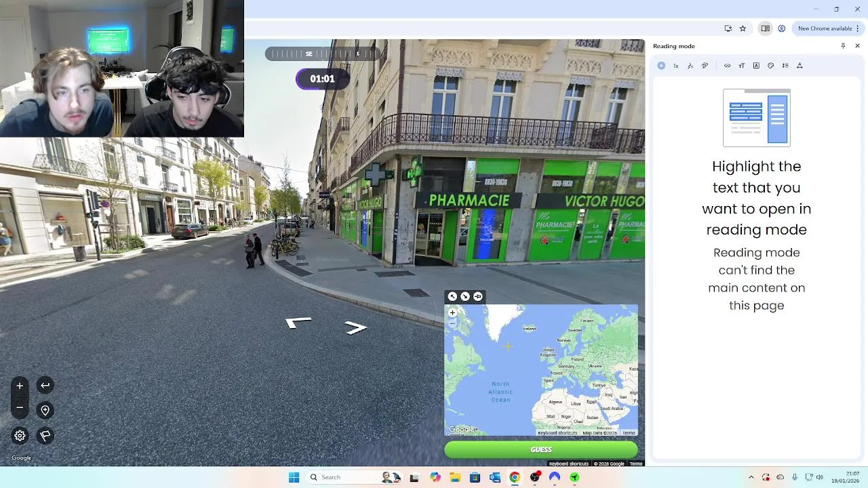
Task: Open Task View on the taskbar
Action: [414, 477]
